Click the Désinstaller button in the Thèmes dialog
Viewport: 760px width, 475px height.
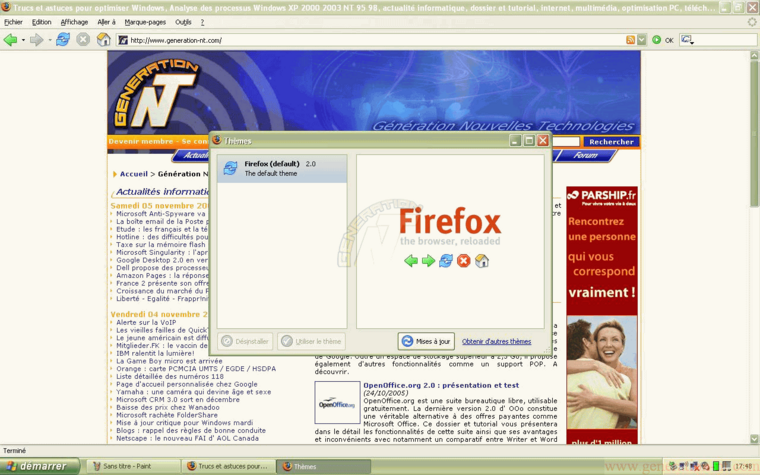246,341
